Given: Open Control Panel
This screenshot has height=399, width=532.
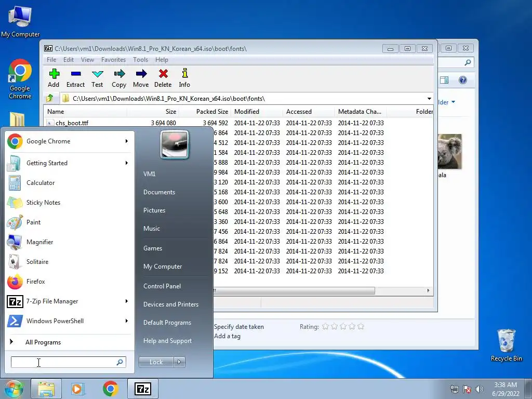Looking at the screenshot, I should (x=162, y=286).
